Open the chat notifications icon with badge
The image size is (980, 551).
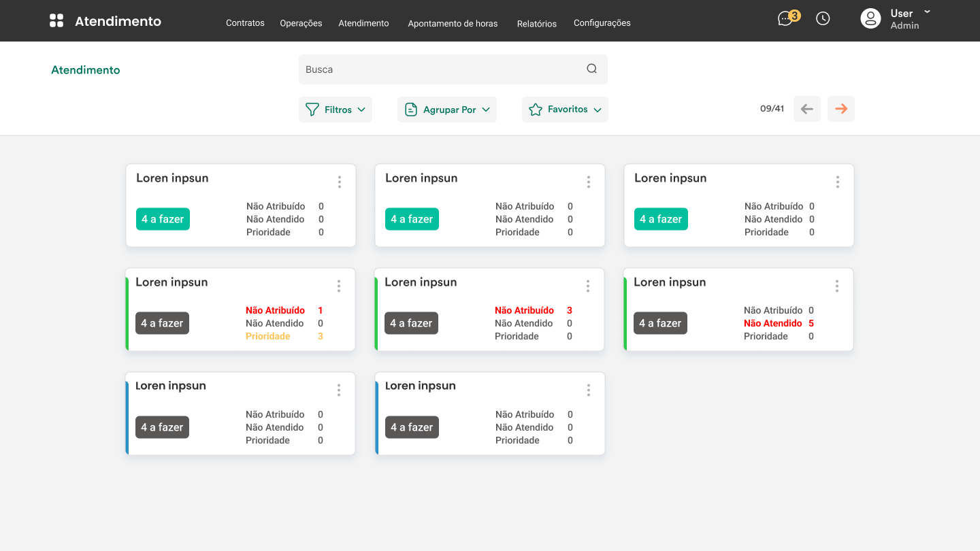786,19
